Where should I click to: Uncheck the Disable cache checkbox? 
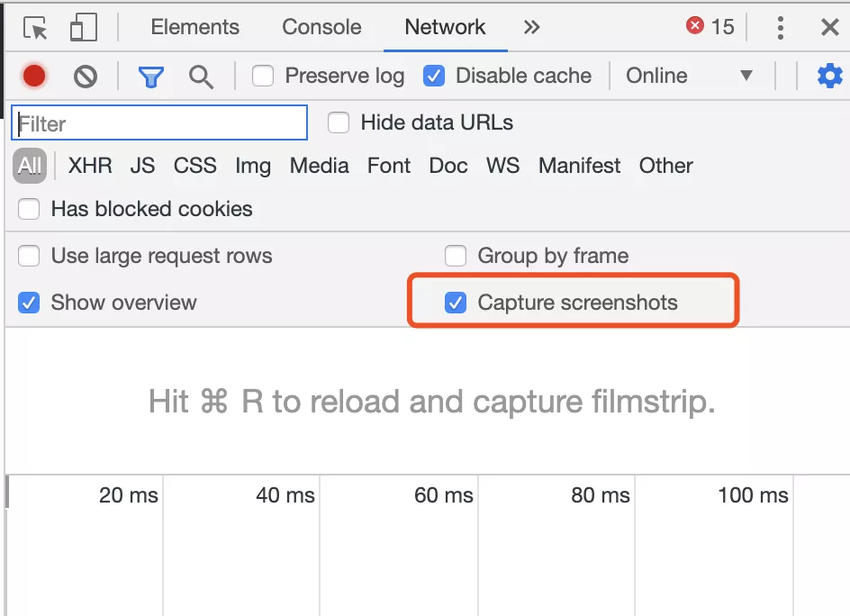click(x=434, y=77)
